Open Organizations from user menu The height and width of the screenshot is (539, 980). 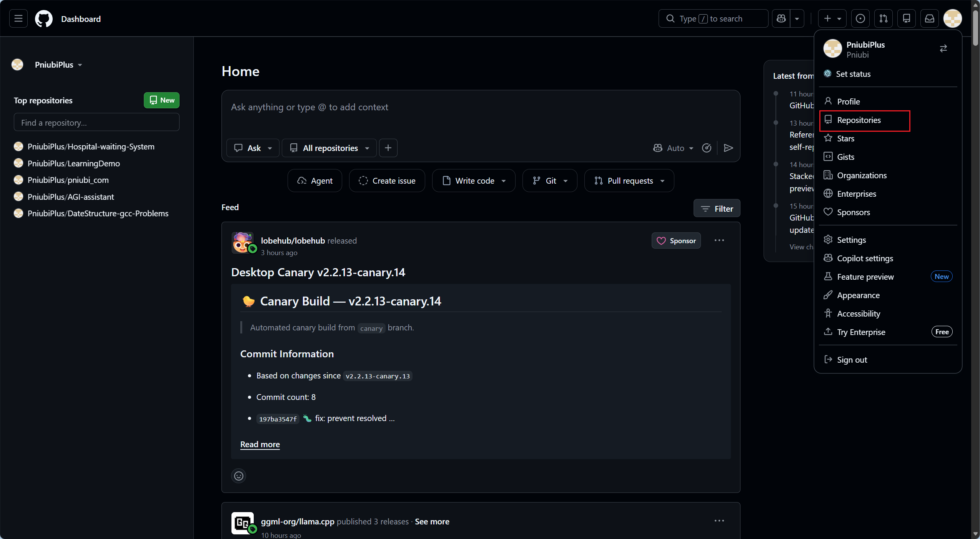pyautogui.click(x=888, y=175)
